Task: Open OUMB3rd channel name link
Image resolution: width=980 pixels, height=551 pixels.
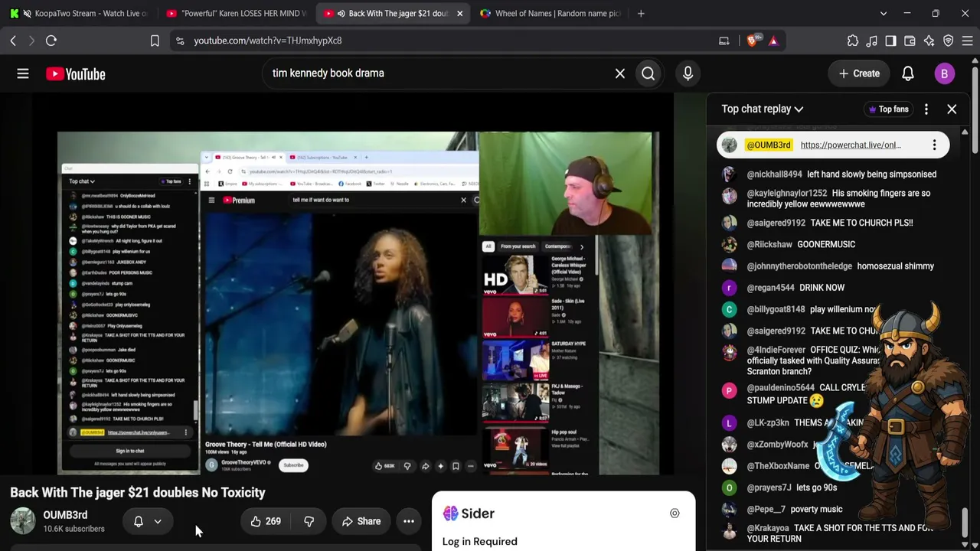Action: (65, 515)
